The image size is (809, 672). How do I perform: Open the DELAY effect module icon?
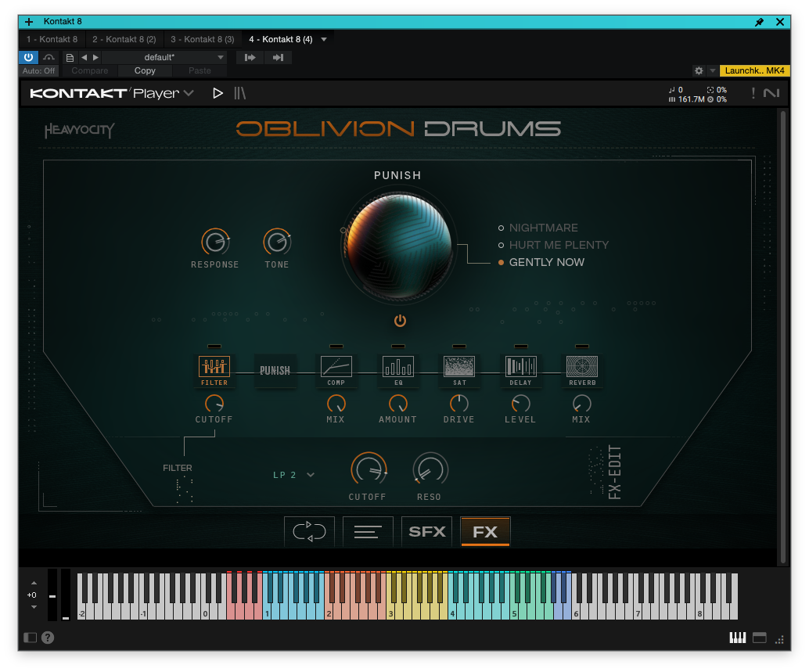pos(520,367)
